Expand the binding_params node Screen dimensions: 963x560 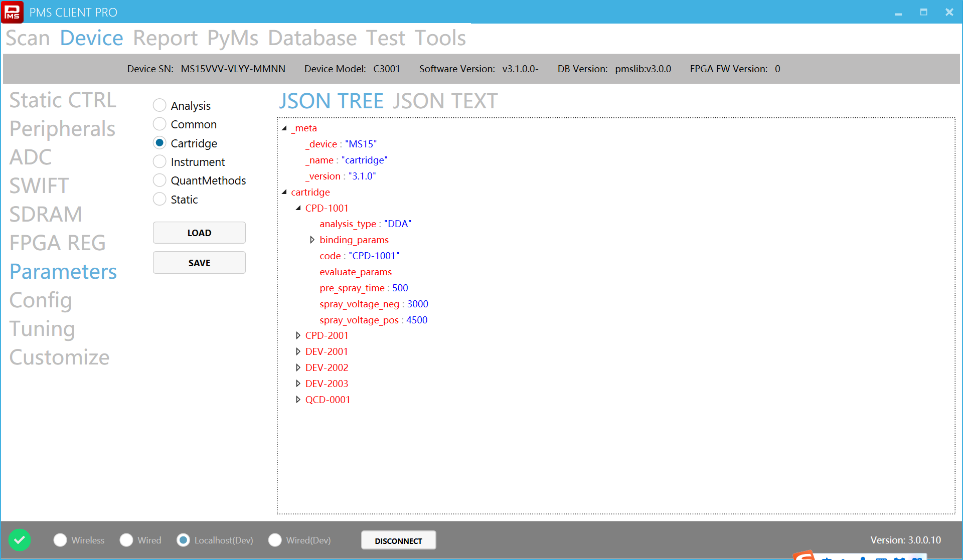[312, 240]
